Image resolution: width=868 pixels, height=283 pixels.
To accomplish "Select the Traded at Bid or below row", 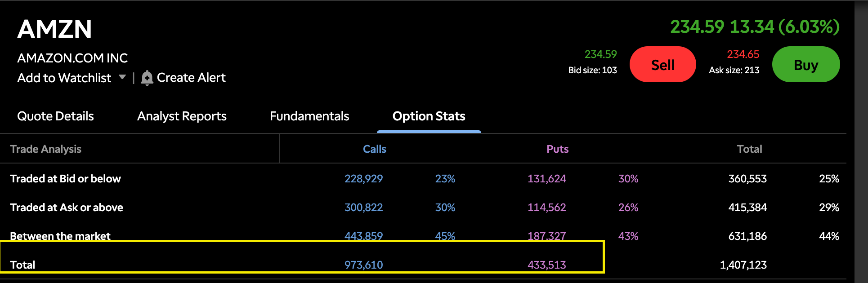I will [x=66, y=179].
